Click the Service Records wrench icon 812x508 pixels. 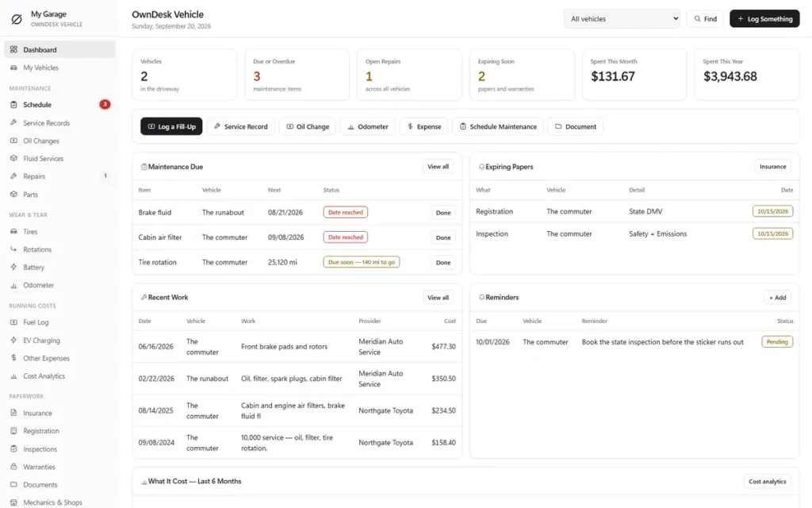tap(13, 123)
